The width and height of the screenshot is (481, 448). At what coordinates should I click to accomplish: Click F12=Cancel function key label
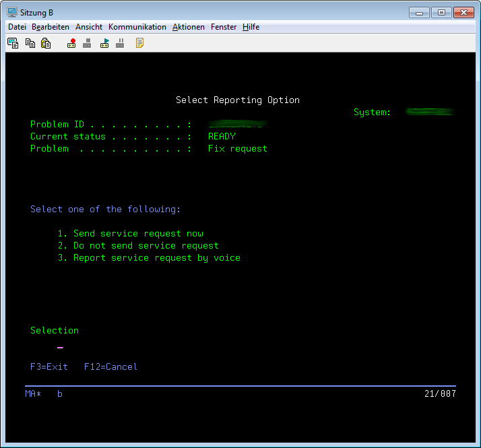coord(110,367)
